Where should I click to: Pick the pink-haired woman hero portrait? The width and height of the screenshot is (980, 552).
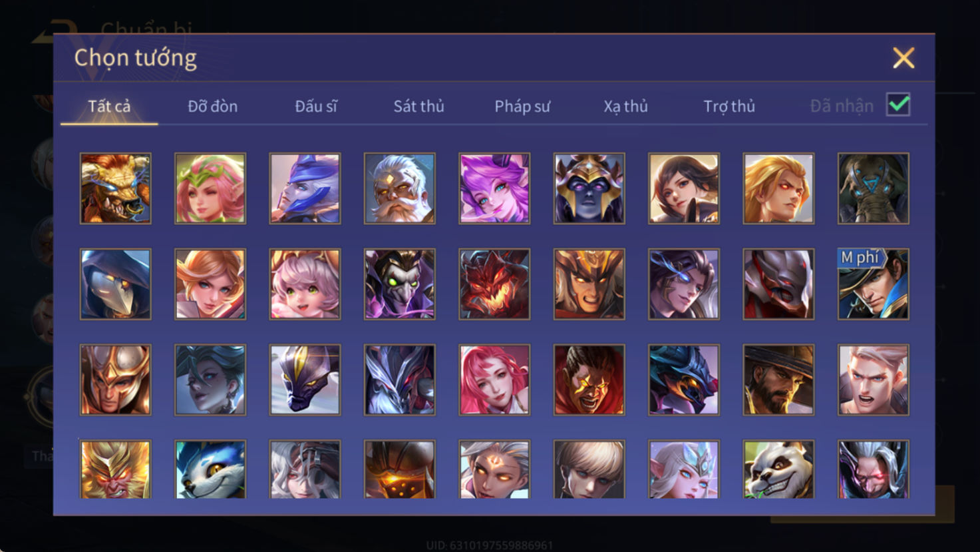tap(494, 380)
